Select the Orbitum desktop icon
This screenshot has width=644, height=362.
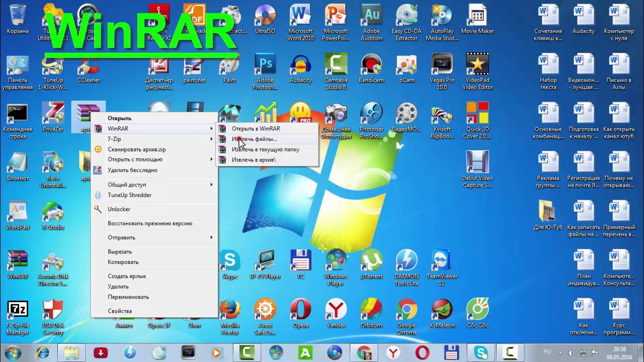coord(371,313)
